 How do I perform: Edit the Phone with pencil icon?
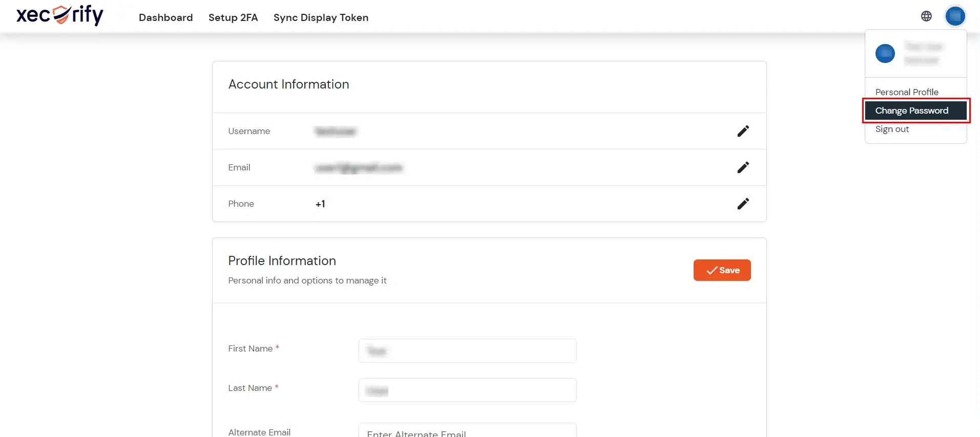(743, 204)
